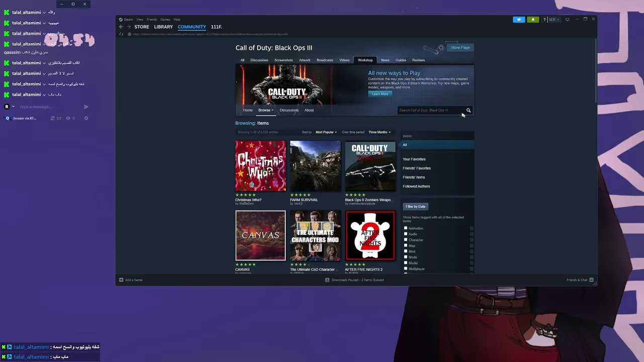Click the Store Page button
644x362 pixels.
460,47
